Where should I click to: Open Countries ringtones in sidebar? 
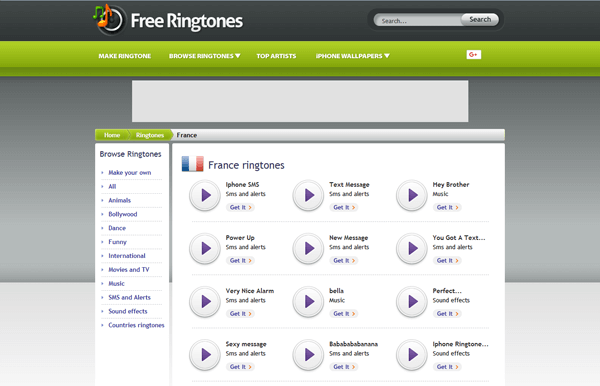[136, 325]
